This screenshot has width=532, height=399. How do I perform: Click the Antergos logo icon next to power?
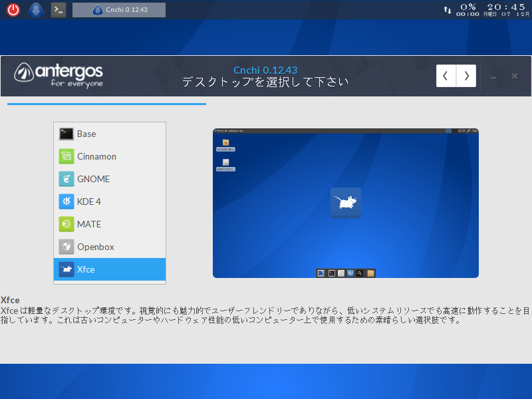(35, 9)
